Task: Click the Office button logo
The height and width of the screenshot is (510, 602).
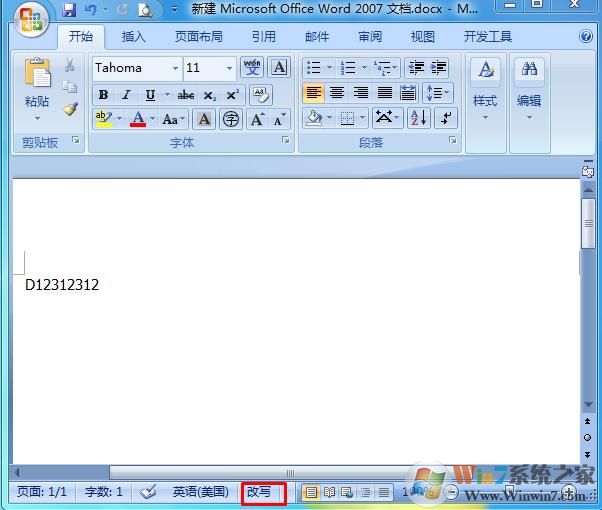Action: (31, 20)
